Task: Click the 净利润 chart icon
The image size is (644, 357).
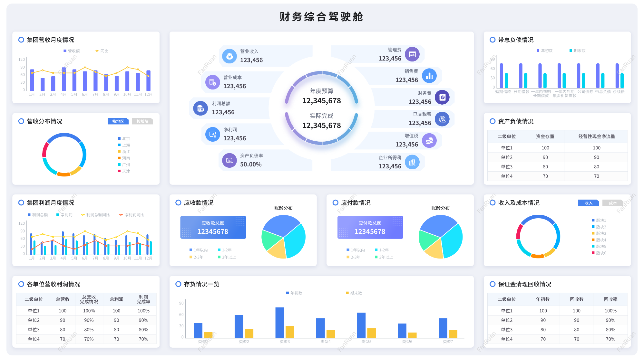Action: 213,135
